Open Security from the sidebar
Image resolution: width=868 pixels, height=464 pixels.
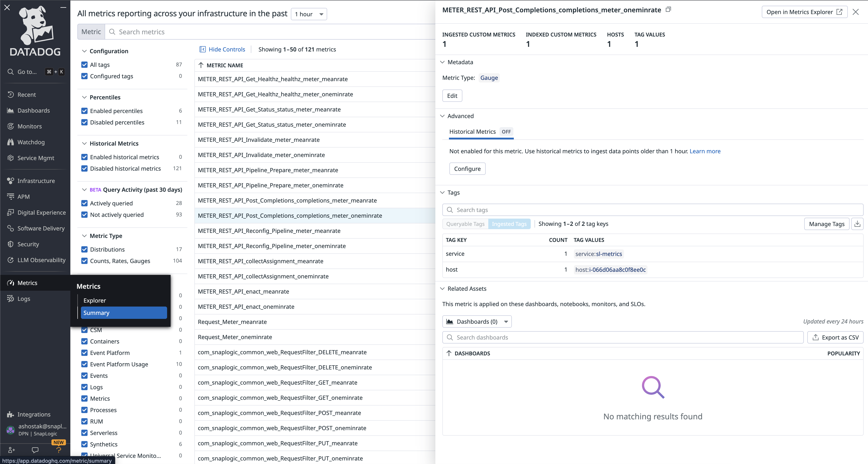28,244
